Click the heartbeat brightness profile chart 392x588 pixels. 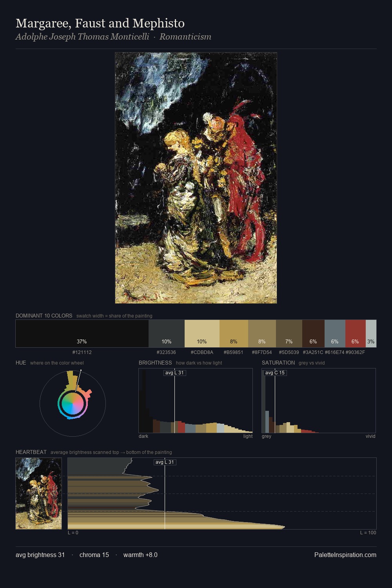pyautogui.click(x=222, y=494)
